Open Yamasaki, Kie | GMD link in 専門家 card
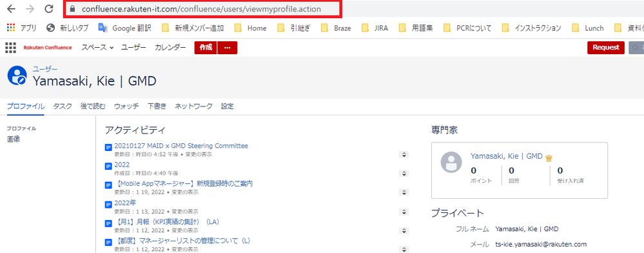644x253 pixels. click(507, 156)
